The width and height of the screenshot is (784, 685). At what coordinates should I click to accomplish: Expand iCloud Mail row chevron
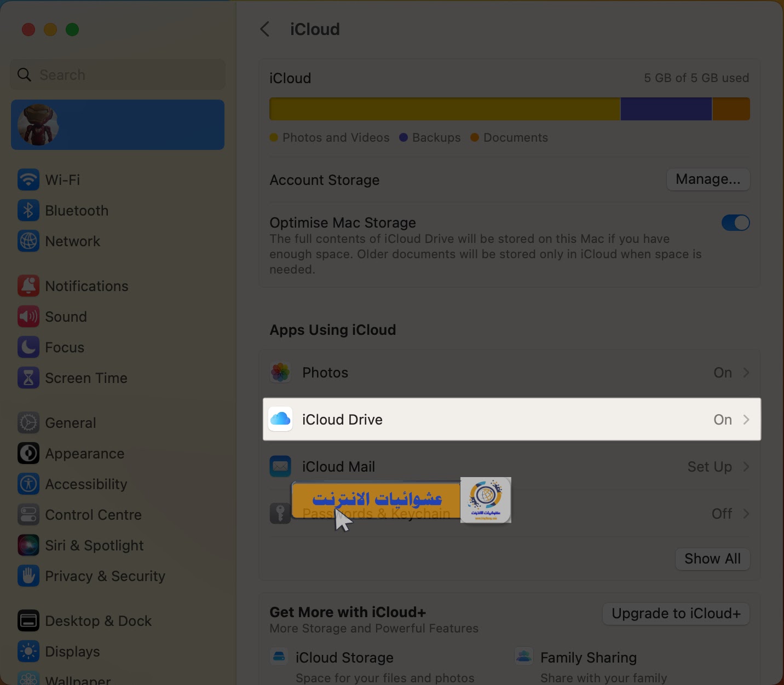(746, 467)
